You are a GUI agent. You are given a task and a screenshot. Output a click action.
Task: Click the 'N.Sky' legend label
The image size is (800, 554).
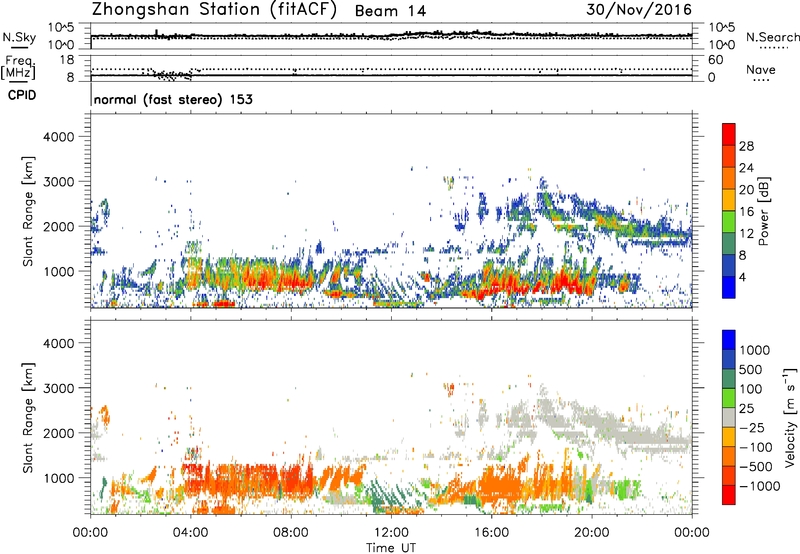pyautogui.click(x=19, y=37)
